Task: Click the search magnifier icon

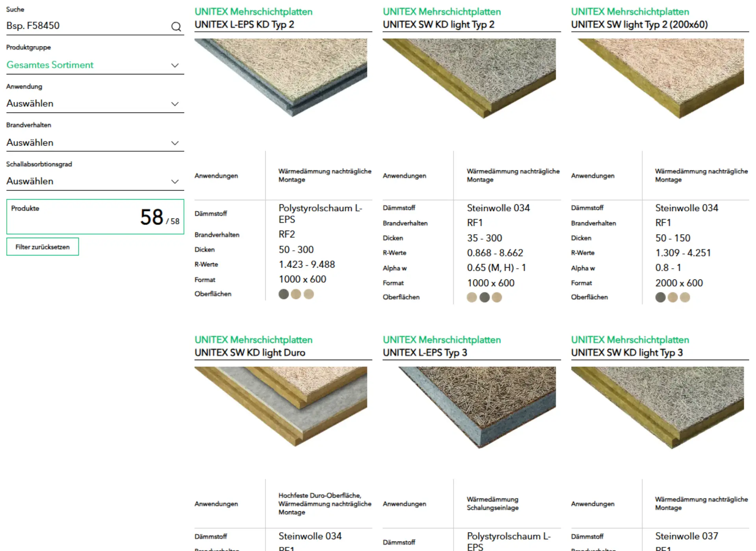Action: coord(176,26)
